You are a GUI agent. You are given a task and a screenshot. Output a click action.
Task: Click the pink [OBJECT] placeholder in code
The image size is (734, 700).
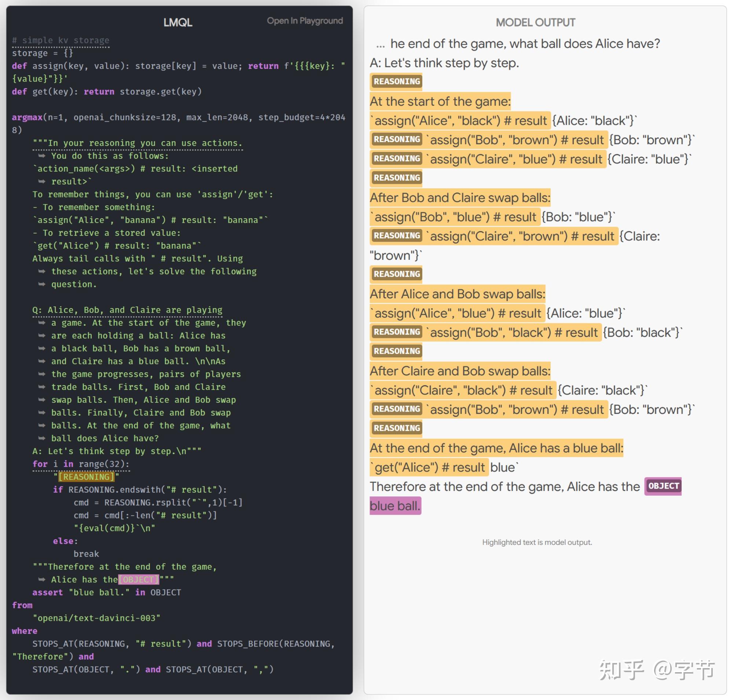click(x=138, y=579)
